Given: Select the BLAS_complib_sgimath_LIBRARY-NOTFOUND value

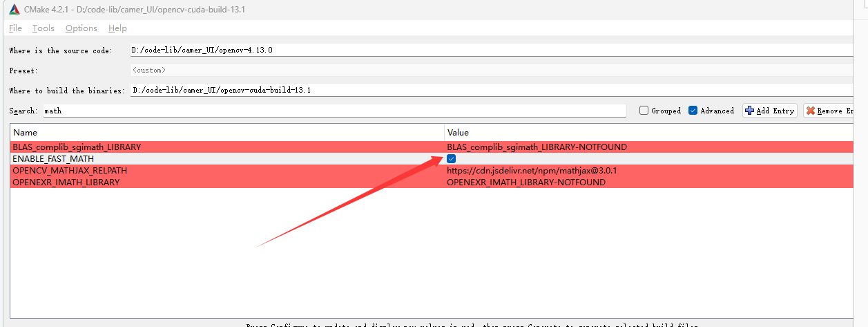Looking at the screenshot, I should tap(537, 147).
